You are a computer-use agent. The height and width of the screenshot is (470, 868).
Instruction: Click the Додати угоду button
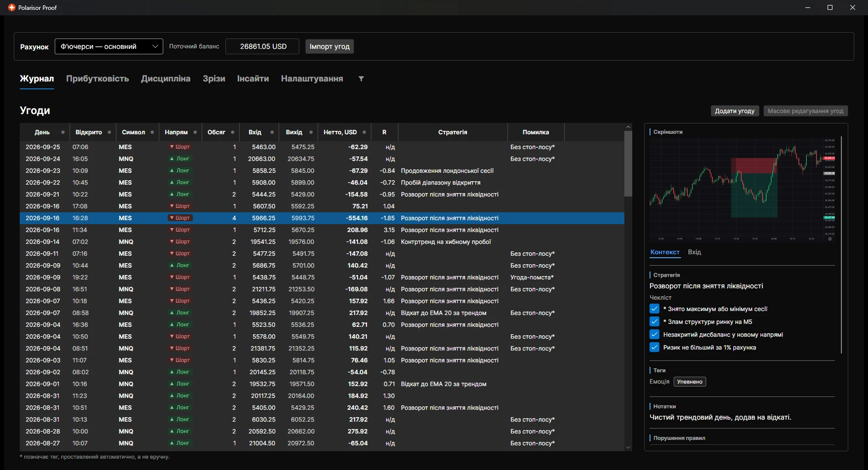pos(735,111)
